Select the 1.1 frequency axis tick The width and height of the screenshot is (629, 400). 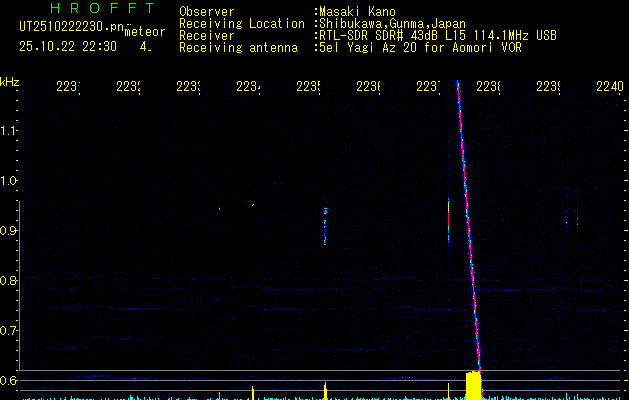click(x=9, y=131)
